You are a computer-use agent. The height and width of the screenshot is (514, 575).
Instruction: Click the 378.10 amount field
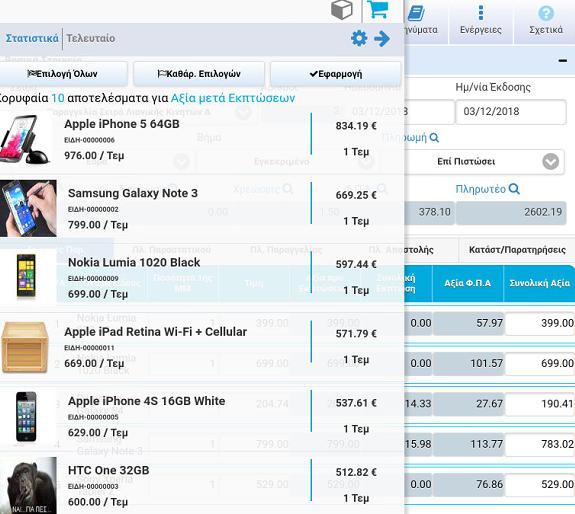pos(429,212)
